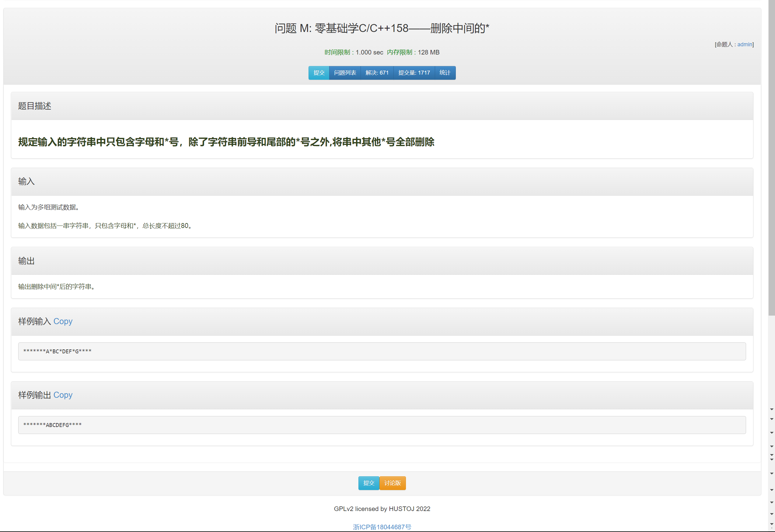Click the top blue 提交 submit button
775x532 pixels.
point(319,73)
